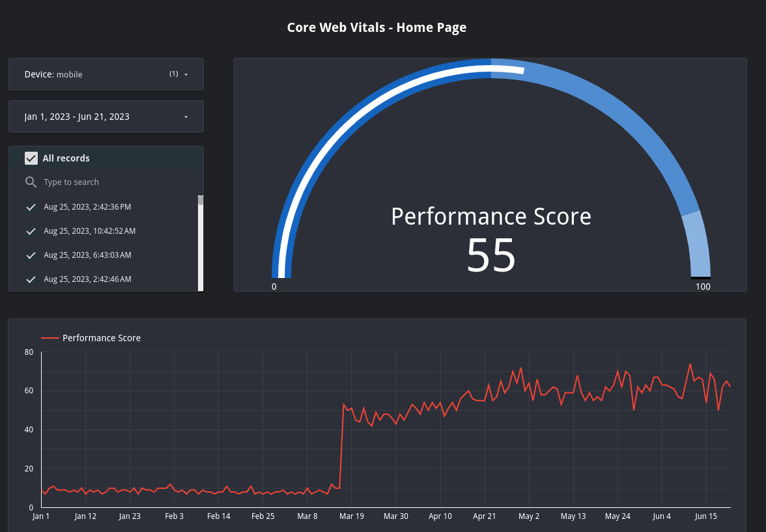
Task: Toggle the All records checkbox
Action: (x=31, y=158)
